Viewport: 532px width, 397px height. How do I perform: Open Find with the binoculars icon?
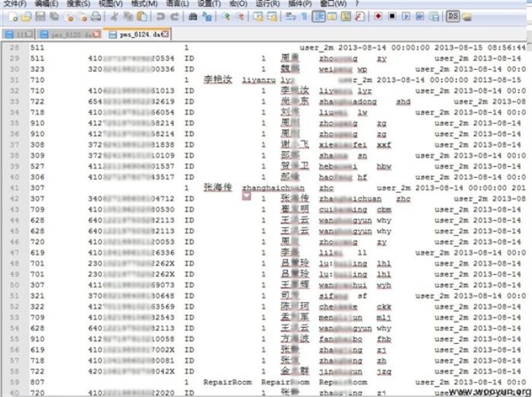pyautogui.click(x=193, y=16)
